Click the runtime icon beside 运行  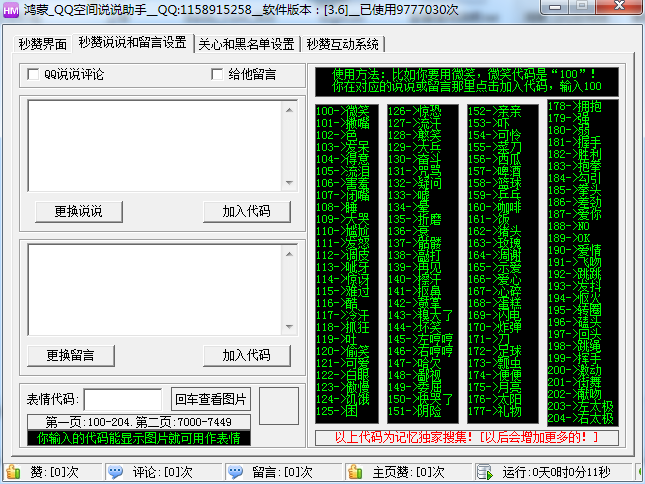pos(484,472)
